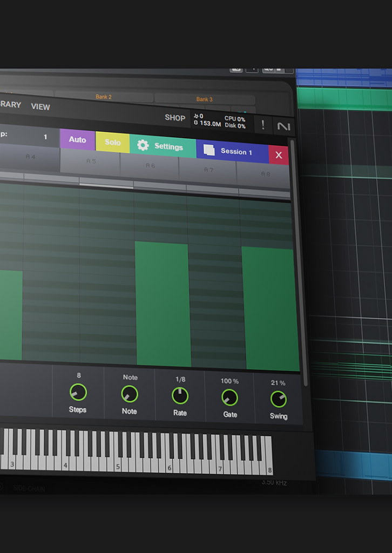Click the Note knob
The width and height of the screenshot is (392, 553).
coord(129,394)
